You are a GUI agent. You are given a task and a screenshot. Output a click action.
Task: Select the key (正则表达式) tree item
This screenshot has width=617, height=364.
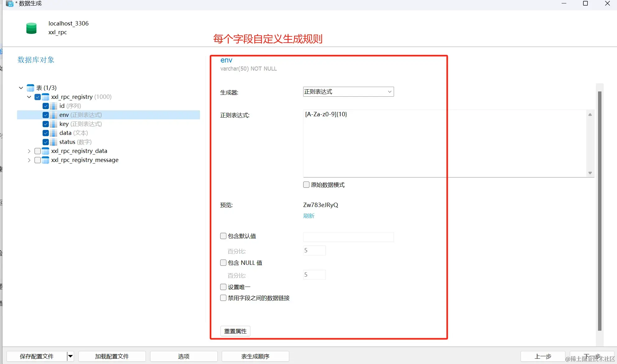click(80, 124)
